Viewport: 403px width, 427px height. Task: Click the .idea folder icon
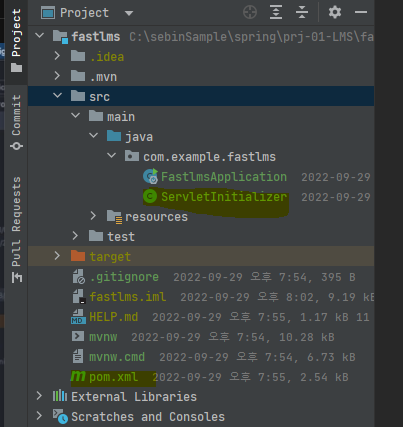pyautogui.click(x=78, y=56)
